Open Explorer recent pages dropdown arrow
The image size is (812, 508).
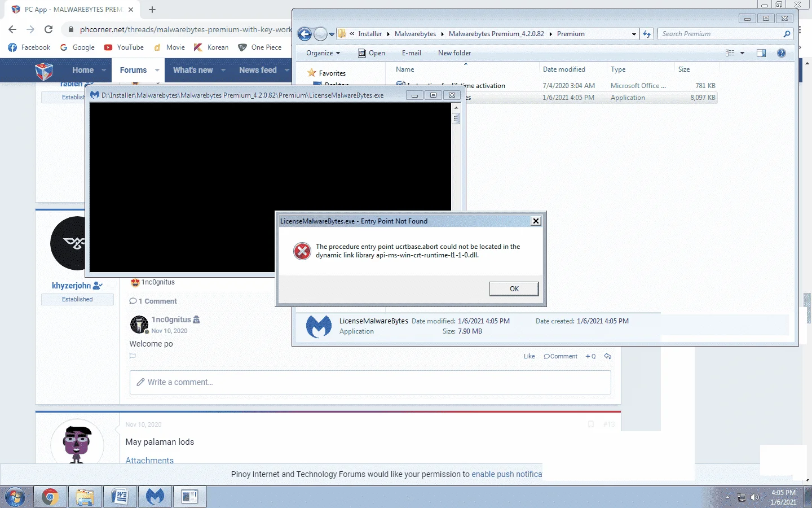coord(332,34)
